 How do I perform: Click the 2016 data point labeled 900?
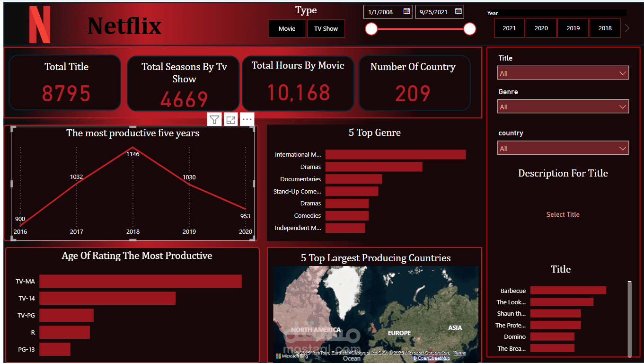point(20,226)
